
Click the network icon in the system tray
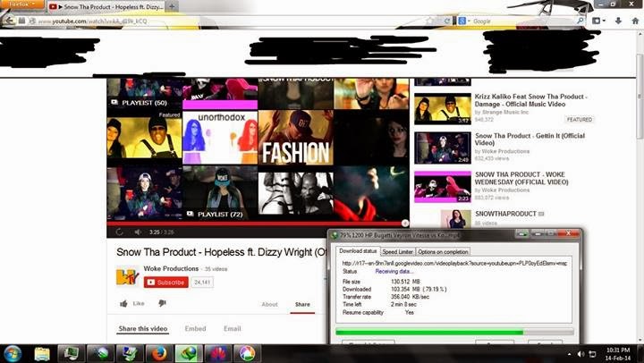592,354
